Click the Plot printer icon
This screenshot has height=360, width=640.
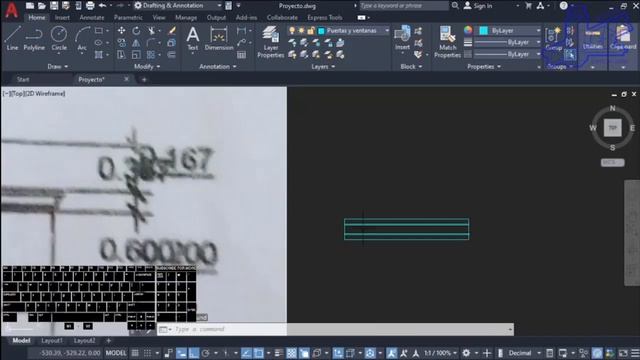[90, 6]
